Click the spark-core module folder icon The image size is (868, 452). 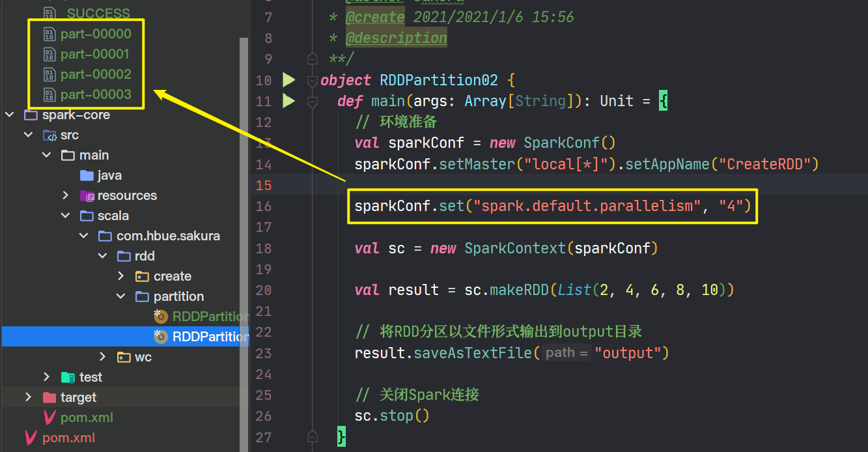(x=31, y=115)
